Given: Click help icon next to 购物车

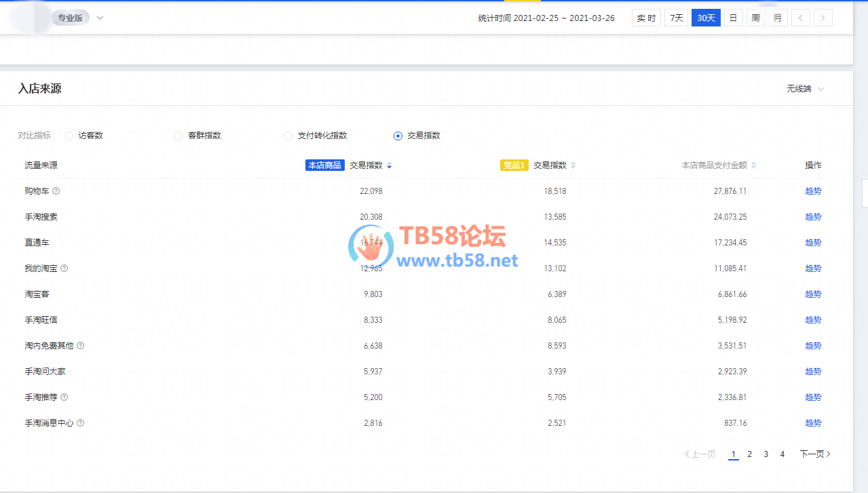Looking at the screenshot, I should (56, 191).
